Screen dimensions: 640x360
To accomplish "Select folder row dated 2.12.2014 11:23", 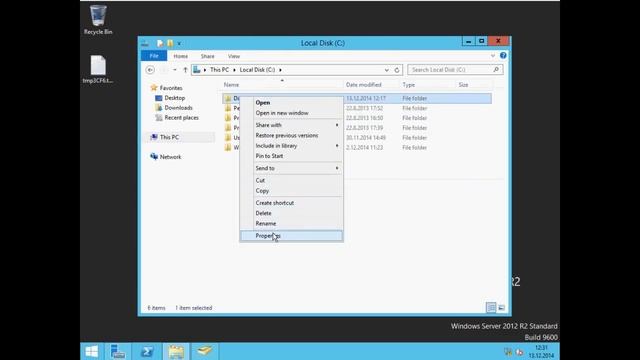I will click(x=357, y=147).
